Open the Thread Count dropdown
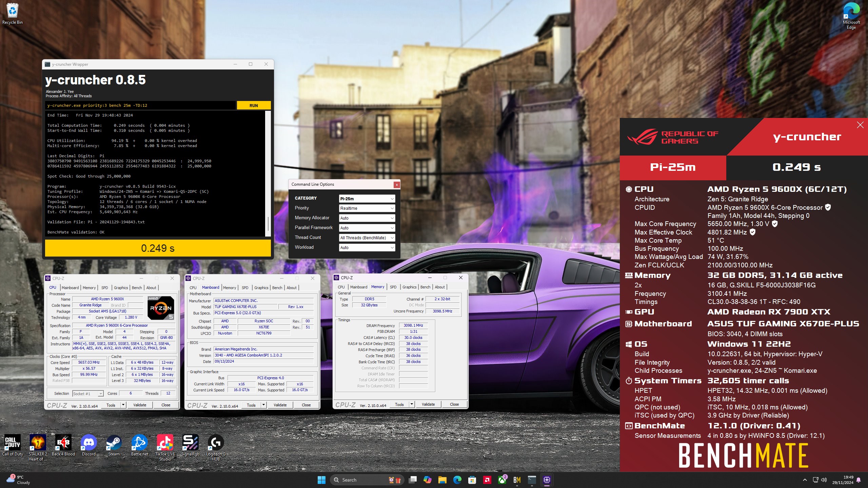868x488 pixels. coord(367,238)
